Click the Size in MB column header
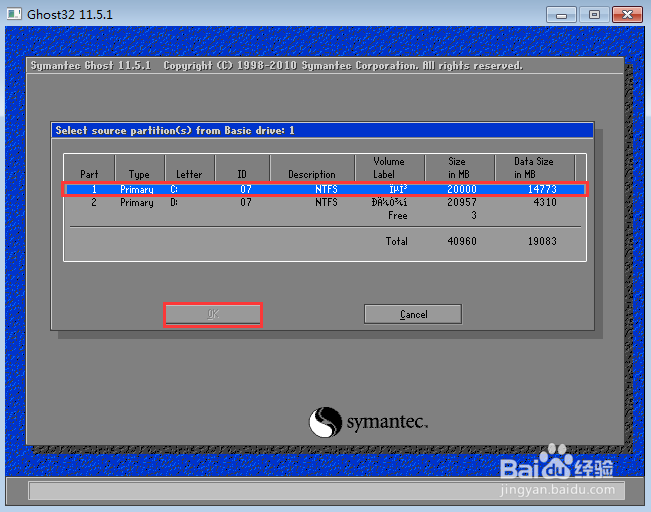This screenshot has height=512, width=651. point(459,168)
